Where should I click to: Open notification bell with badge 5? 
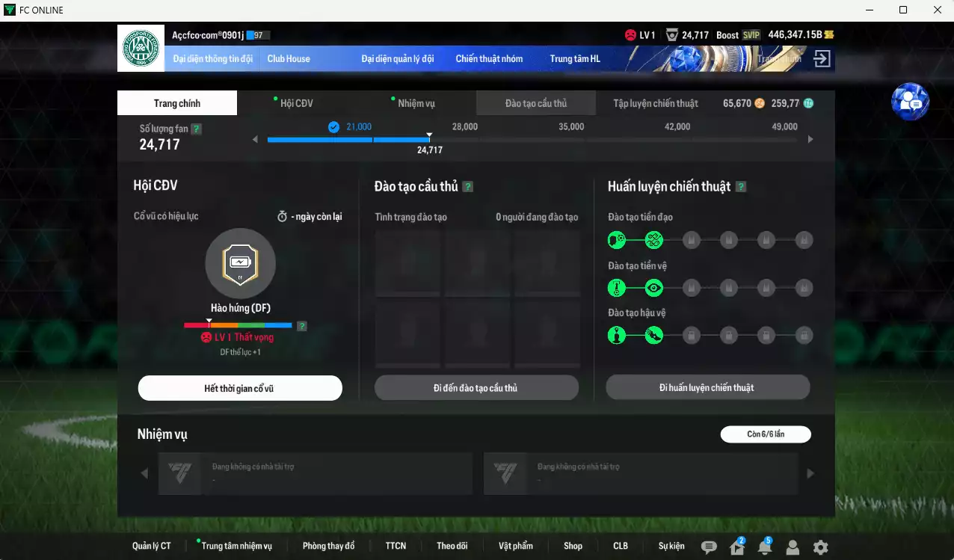coord(764,547)
